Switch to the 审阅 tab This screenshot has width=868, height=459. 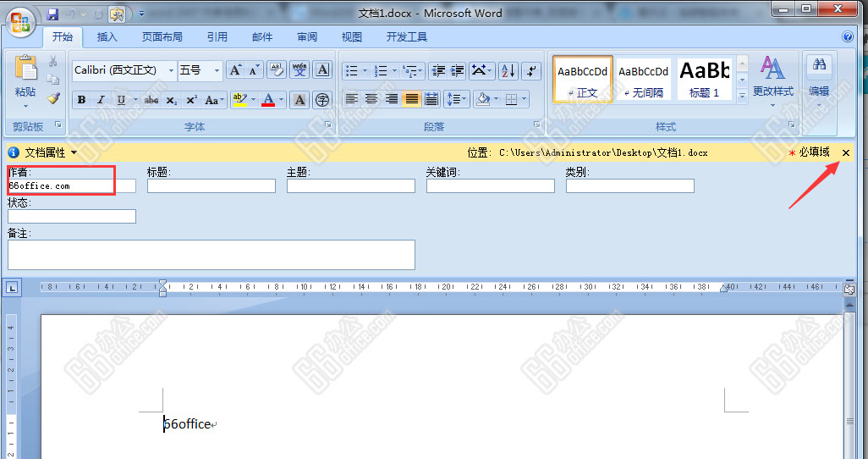[x=307, y=37]
